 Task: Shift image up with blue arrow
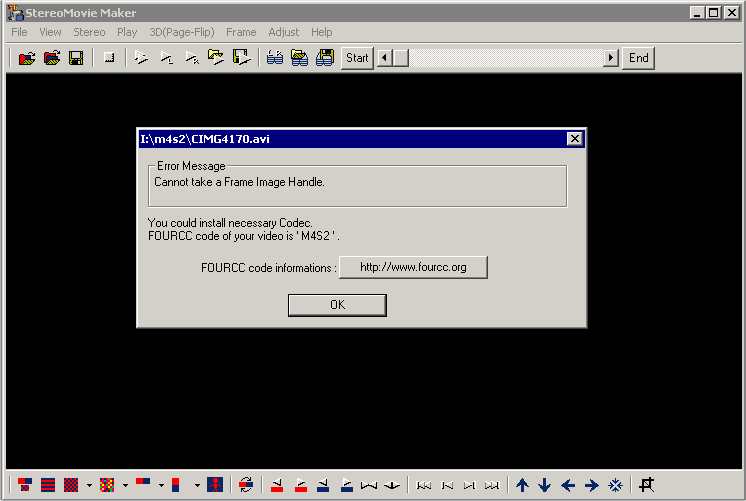(x=522, y=485)
